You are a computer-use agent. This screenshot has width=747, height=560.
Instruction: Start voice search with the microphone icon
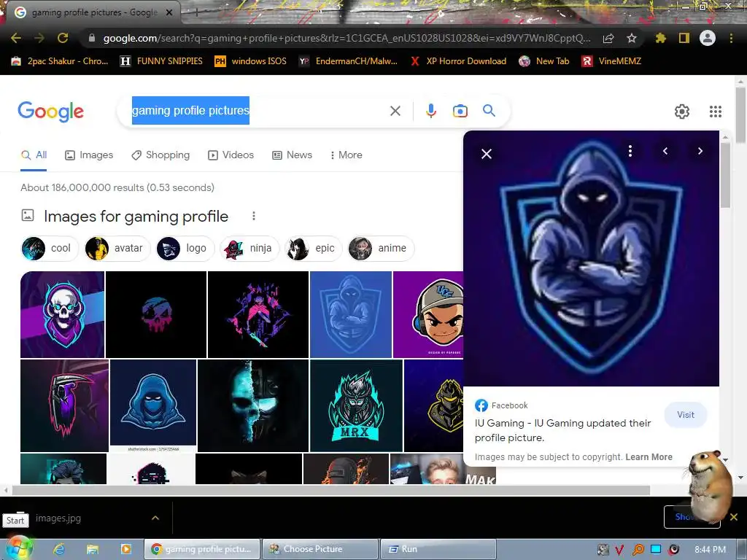click(x=430, y=111)
